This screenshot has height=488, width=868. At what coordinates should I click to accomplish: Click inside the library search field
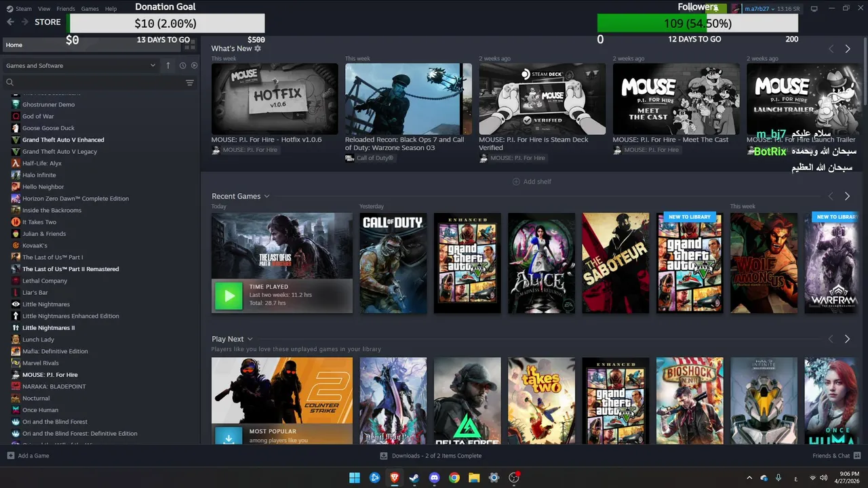point(100,83)
